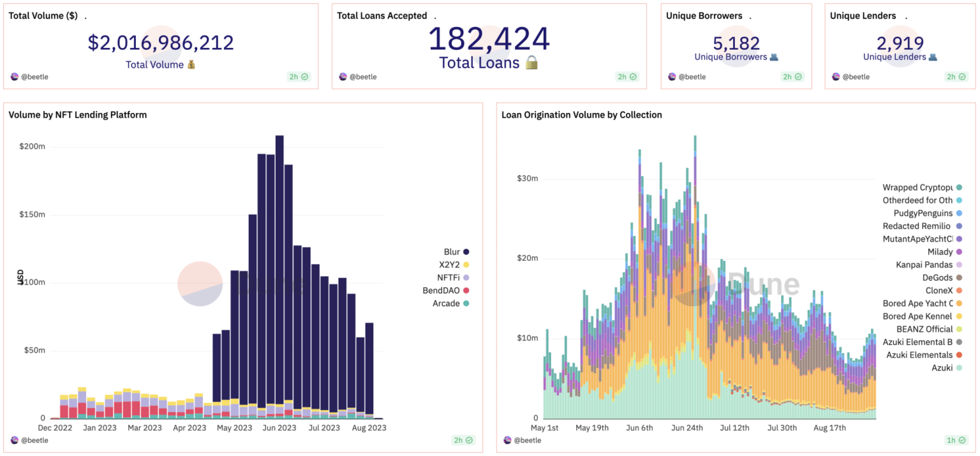Viewport: 980px width, 456px height.
Task: Click the @beetle avatar on the lending platform chart
Action: coord(14,440)
